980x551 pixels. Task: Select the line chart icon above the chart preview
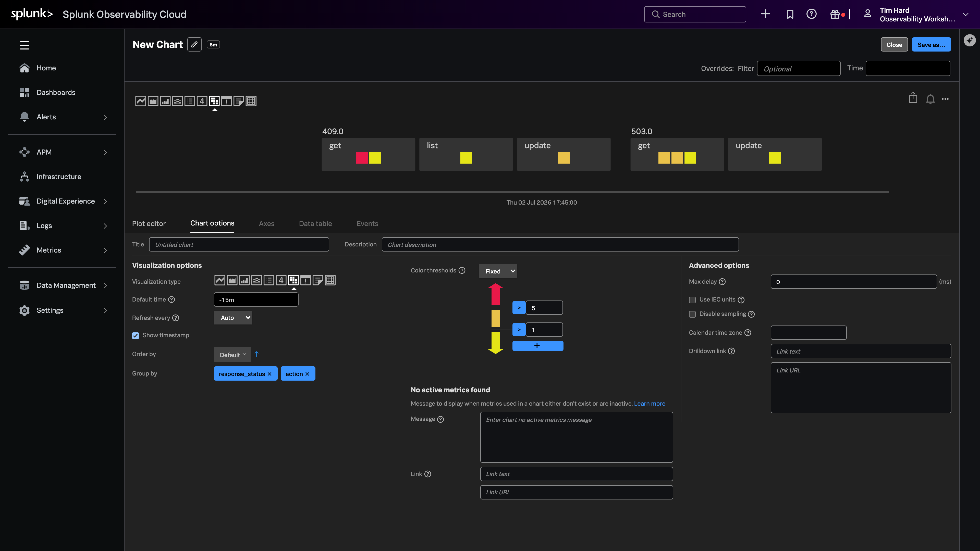(141, 101)
